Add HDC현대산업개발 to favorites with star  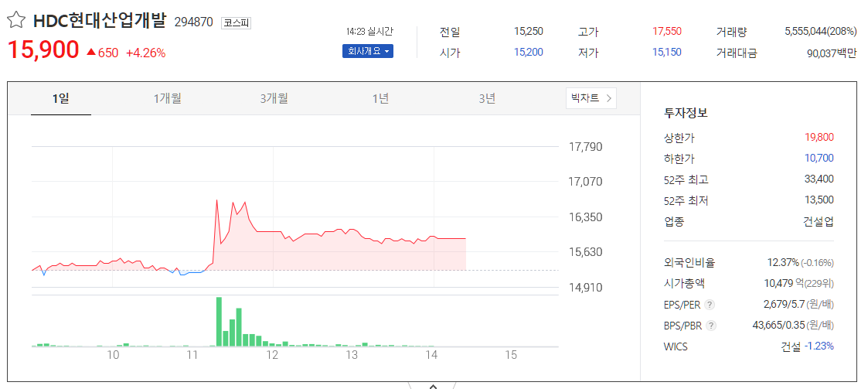[15, 21]
